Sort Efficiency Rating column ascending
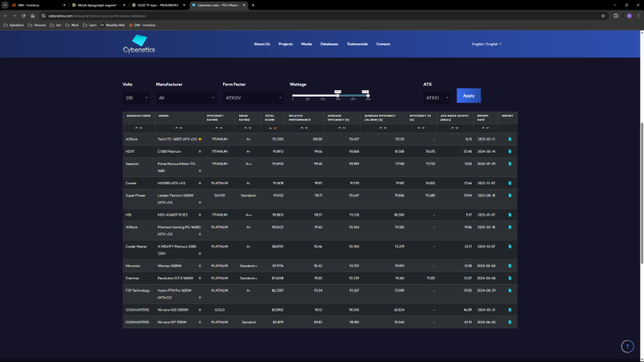 pos(217,128)
